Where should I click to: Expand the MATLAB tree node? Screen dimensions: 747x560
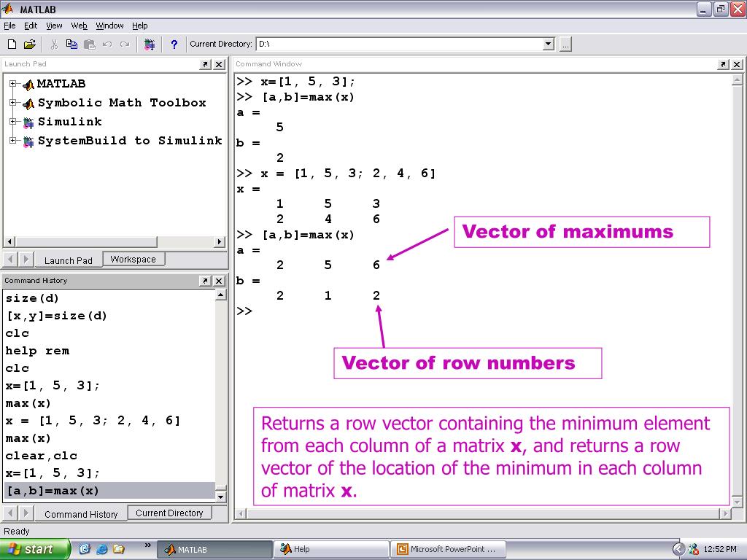pos(13,84)
